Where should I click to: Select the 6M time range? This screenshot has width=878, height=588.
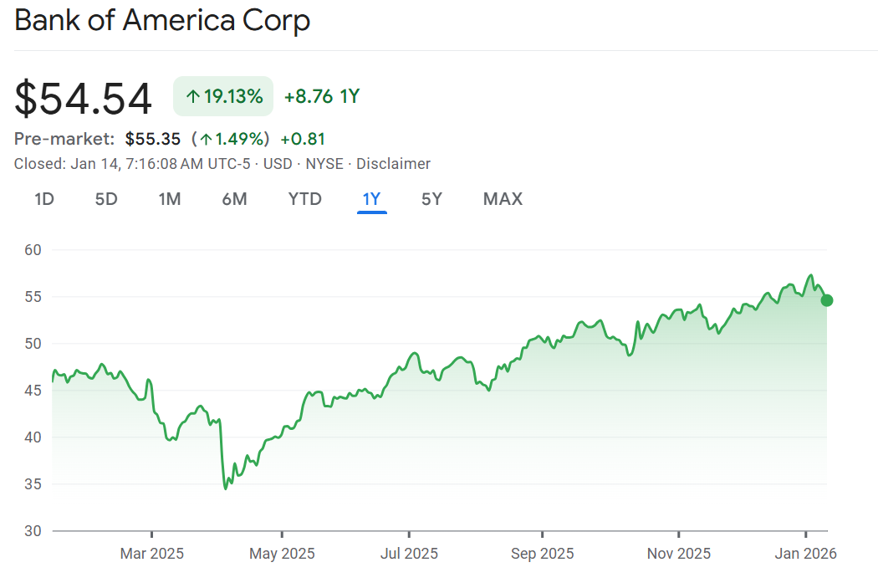235,199
